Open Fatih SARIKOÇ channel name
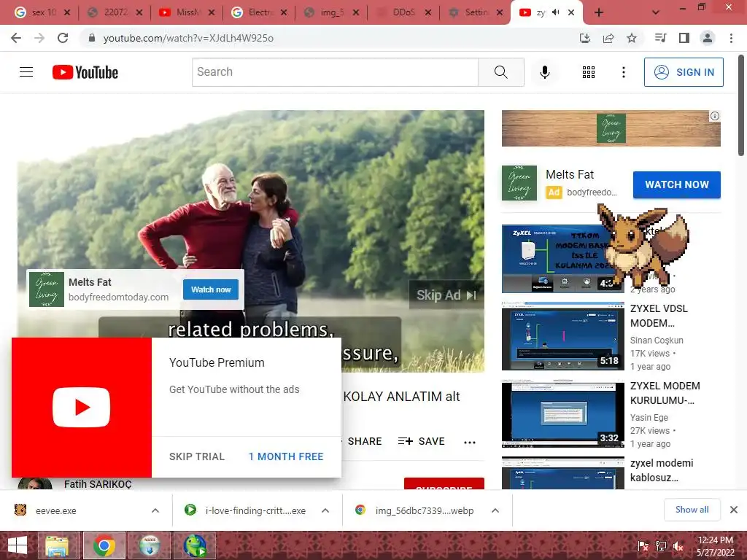 (98, 484)
